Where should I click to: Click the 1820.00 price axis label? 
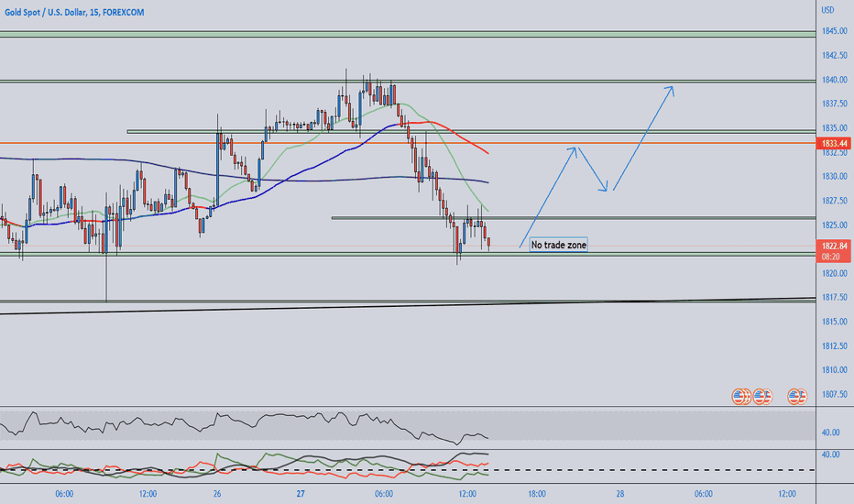[x=835, y=273]
